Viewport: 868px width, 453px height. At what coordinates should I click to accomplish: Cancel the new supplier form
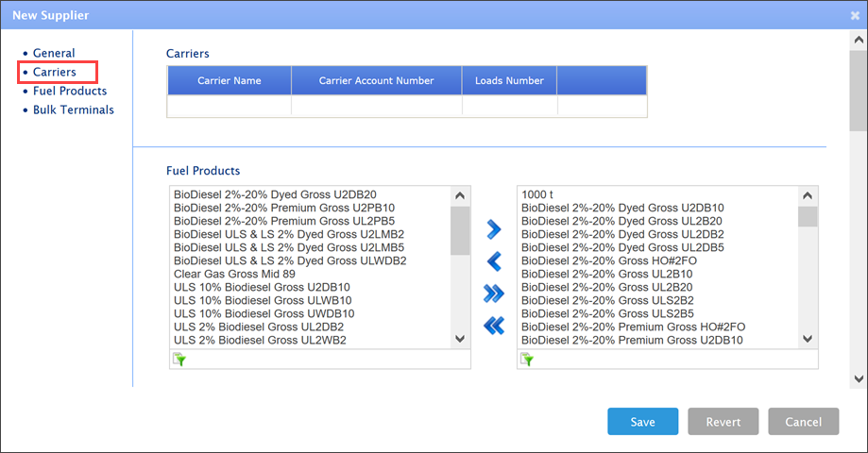click(803, 422)
